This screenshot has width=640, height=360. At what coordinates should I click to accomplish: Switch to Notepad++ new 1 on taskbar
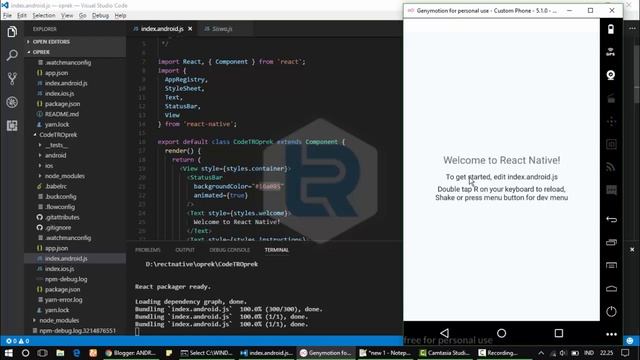pos(385,353)
